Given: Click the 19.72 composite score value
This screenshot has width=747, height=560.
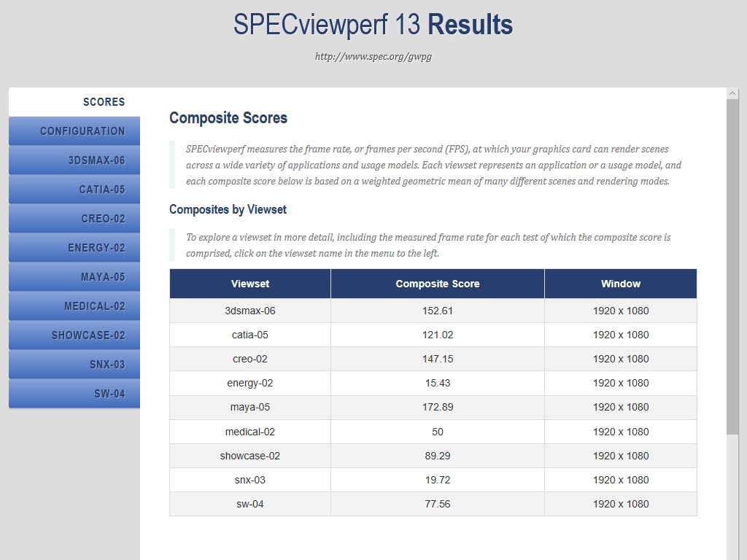Looking at the screenshot, I should click(438, 480).
